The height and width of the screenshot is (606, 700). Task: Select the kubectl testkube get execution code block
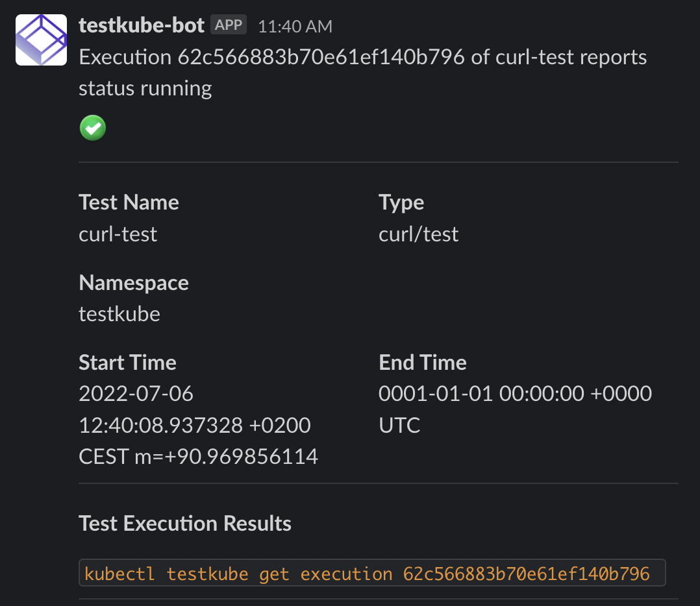click(372, 573)
